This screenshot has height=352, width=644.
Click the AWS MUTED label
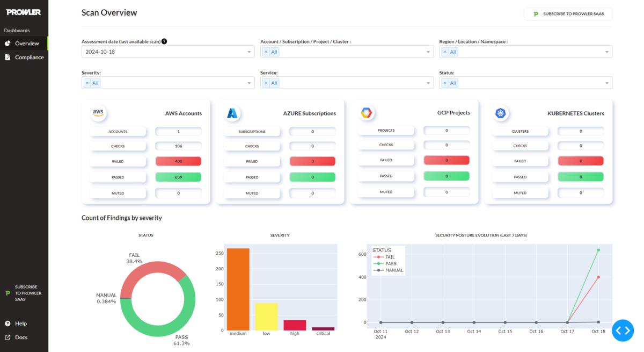pyautogui.click(x=118, y=193)
